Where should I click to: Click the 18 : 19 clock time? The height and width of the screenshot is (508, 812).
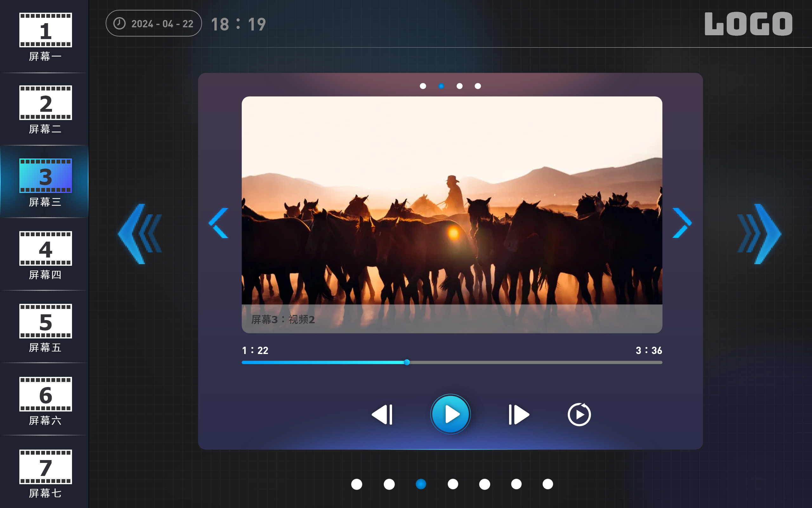click(239, 24)
